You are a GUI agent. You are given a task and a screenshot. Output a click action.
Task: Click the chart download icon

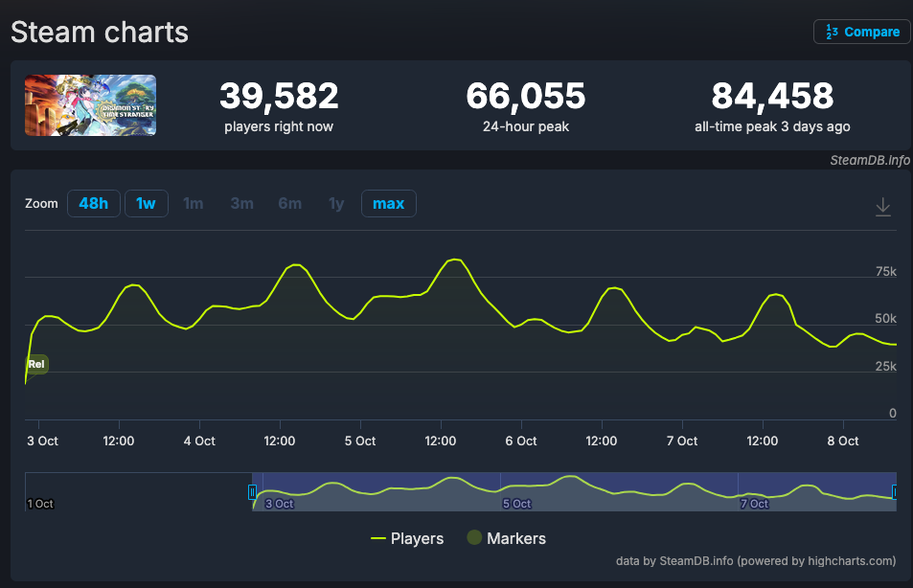pos(883,207)
